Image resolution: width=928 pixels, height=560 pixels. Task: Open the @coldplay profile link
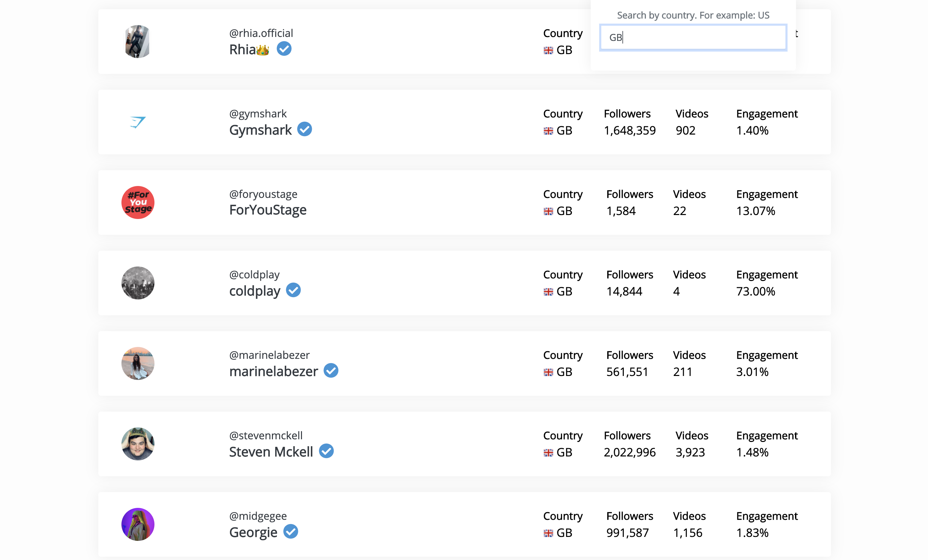coord(254,274)
